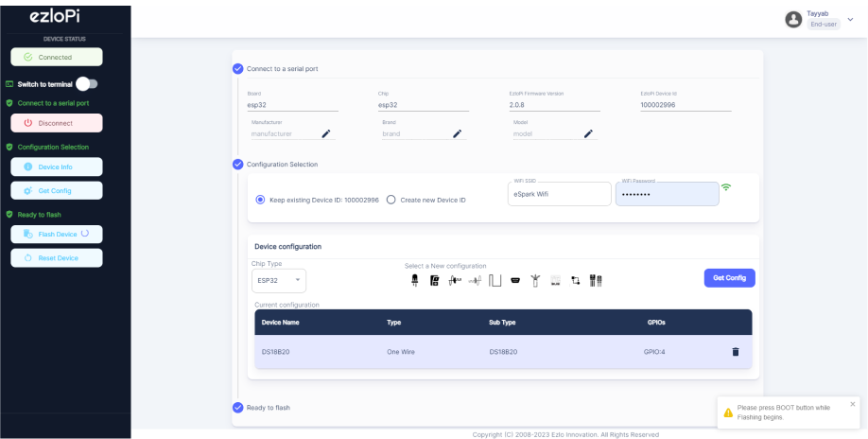
Task: Click the One Wire type cell
Action: click(x=401, y=352)
